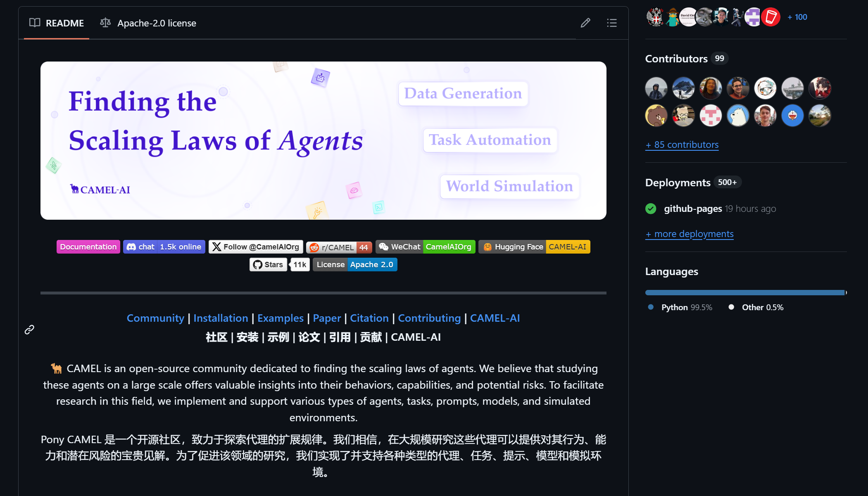Click the Python language progress bar
The height and width of the screenshot is (496, 868).
click(x=744, y=292)
